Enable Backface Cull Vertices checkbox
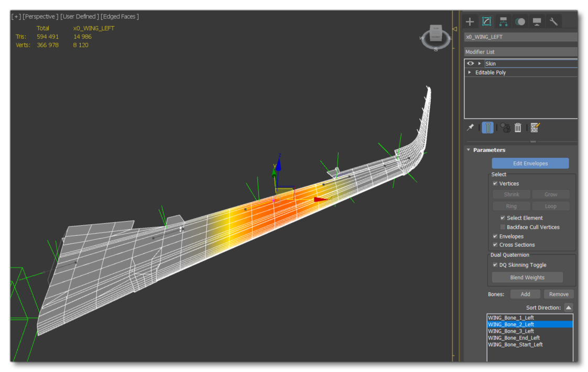Image resolution: width=588 pixels, height=372 pixels. (503, 227)
